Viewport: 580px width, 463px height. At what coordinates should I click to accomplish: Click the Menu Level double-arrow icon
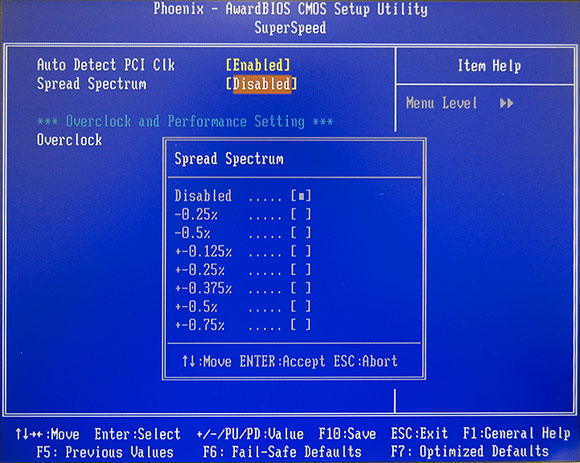(x=506, y=103)
